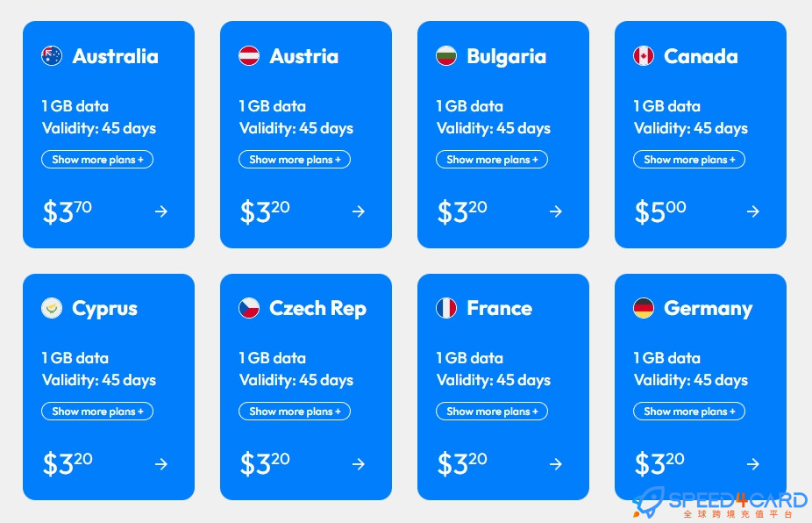The height and width of the screenshot is (523, 812).
Task: Click the Germany flag icon
Action: (x=644, y=308)
